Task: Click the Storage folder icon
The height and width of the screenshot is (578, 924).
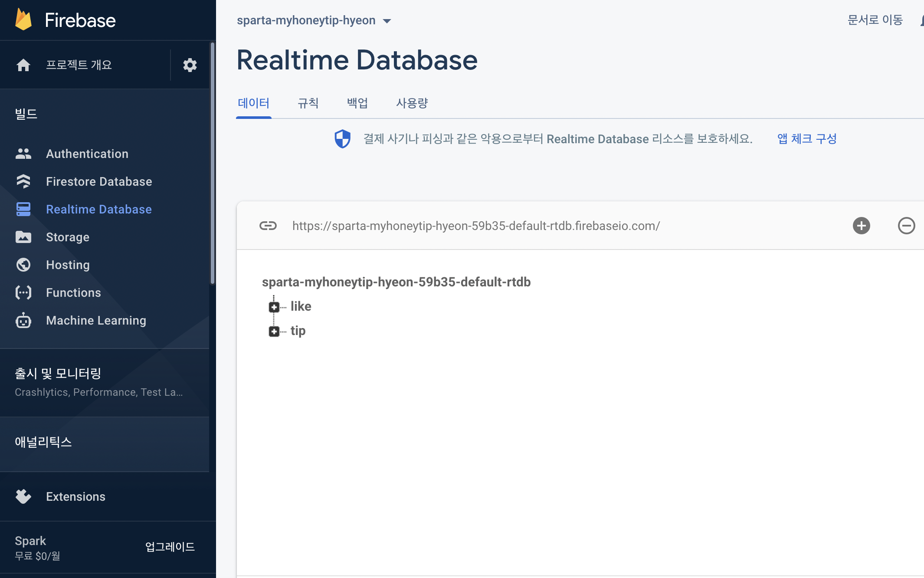Action: click(23, 237)
